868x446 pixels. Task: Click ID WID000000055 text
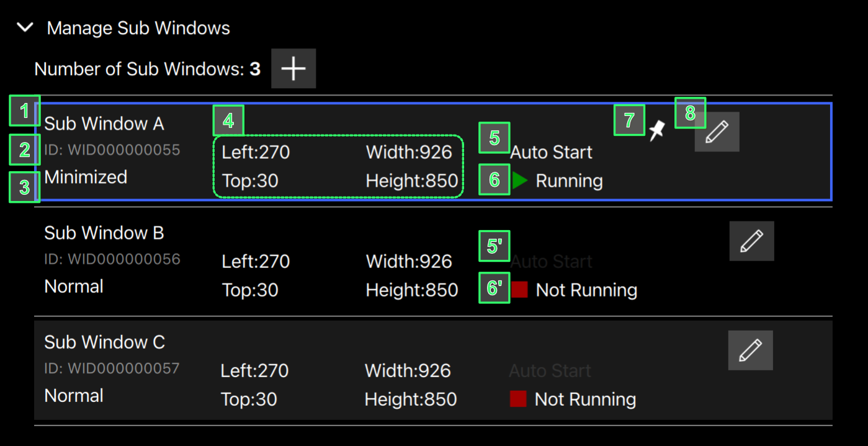click(112, 150)
